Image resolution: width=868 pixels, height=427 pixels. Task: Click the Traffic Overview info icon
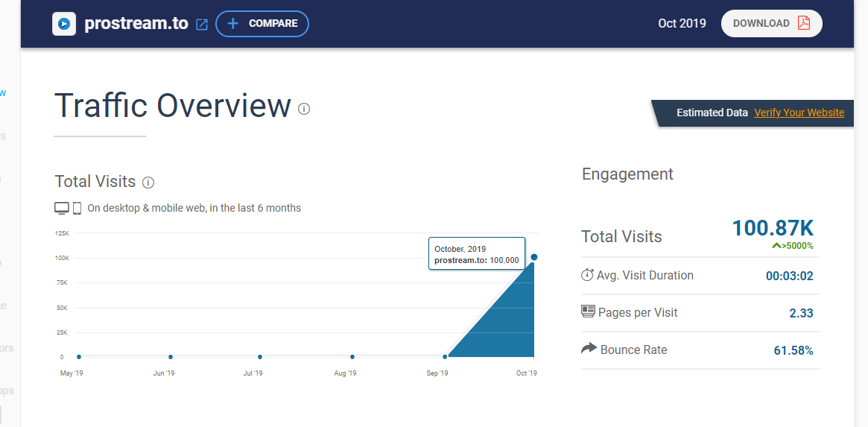(x=304, y=109)
